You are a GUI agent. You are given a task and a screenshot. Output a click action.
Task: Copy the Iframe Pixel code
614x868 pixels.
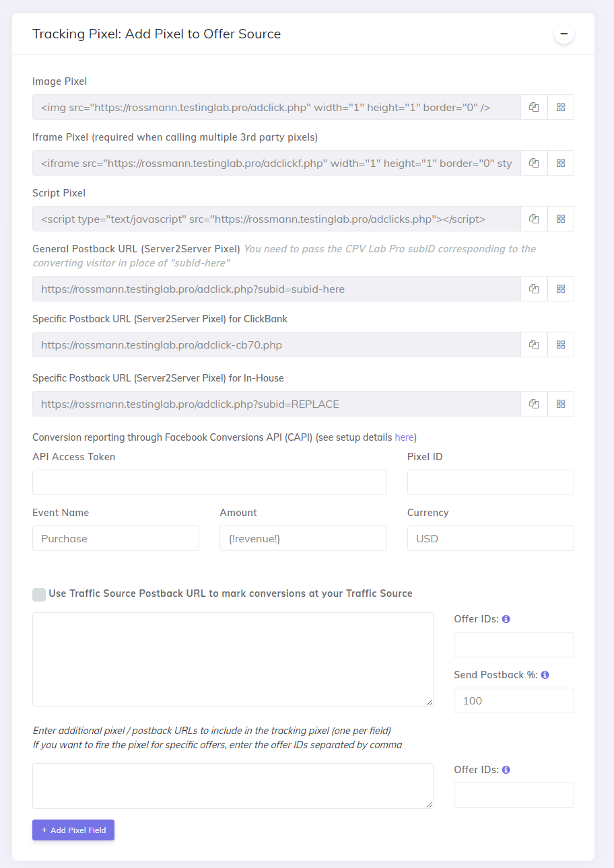coord(534,163)
